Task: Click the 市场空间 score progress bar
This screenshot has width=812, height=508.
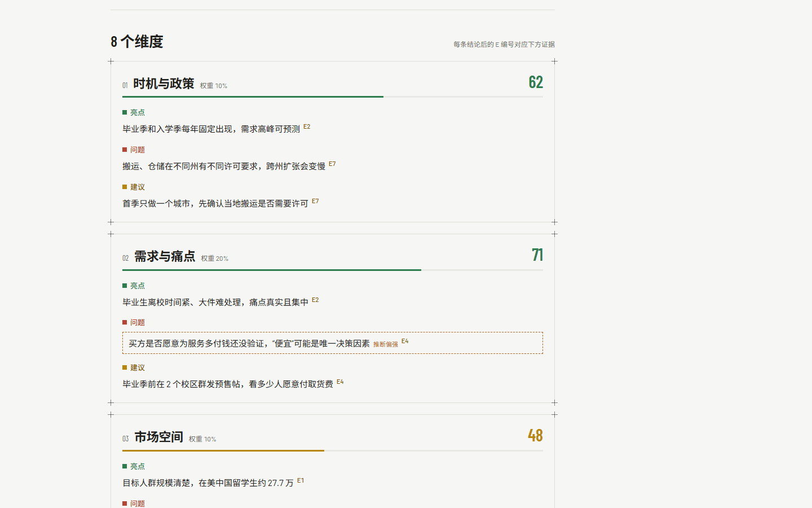Action: coord(333,450)
